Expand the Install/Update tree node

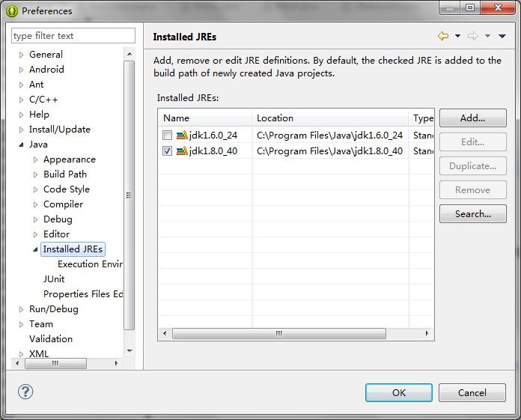tap(21, 130)
